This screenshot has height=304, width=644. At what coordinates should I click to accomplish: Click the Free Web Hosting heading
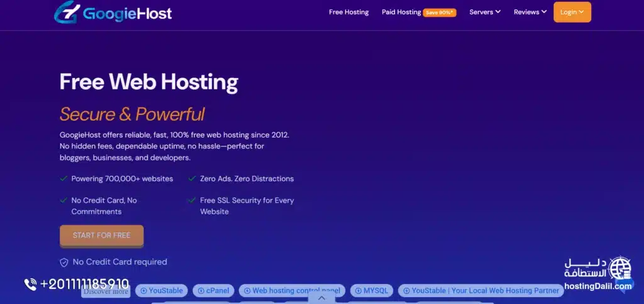point(148,82)
